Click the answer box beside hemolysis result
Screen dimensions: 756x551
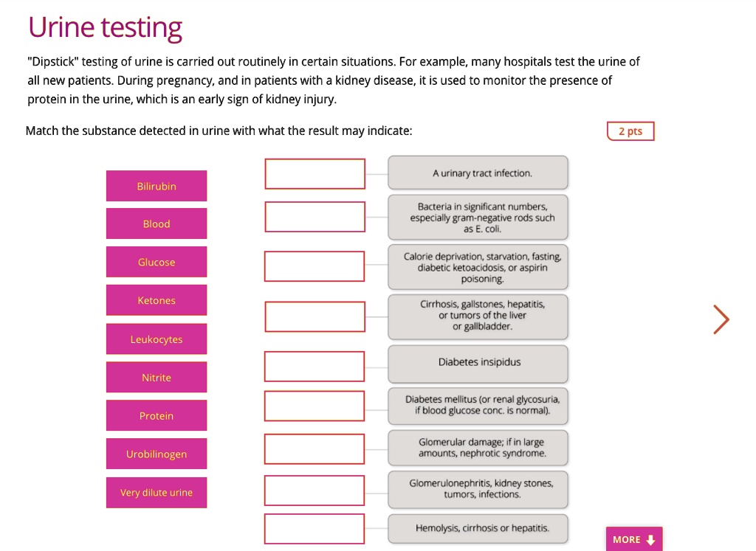(315, 528)
